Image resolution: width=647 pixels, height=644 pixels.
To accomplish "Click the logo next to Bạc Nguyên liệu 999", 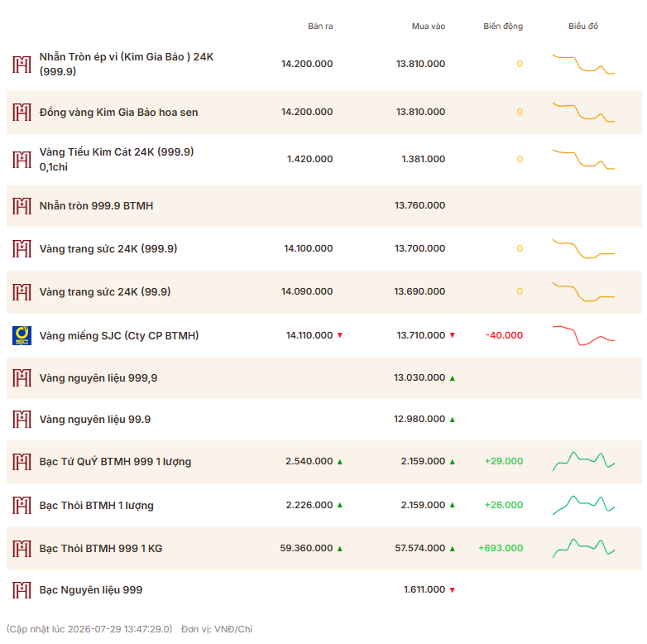I will click(22, 590).
